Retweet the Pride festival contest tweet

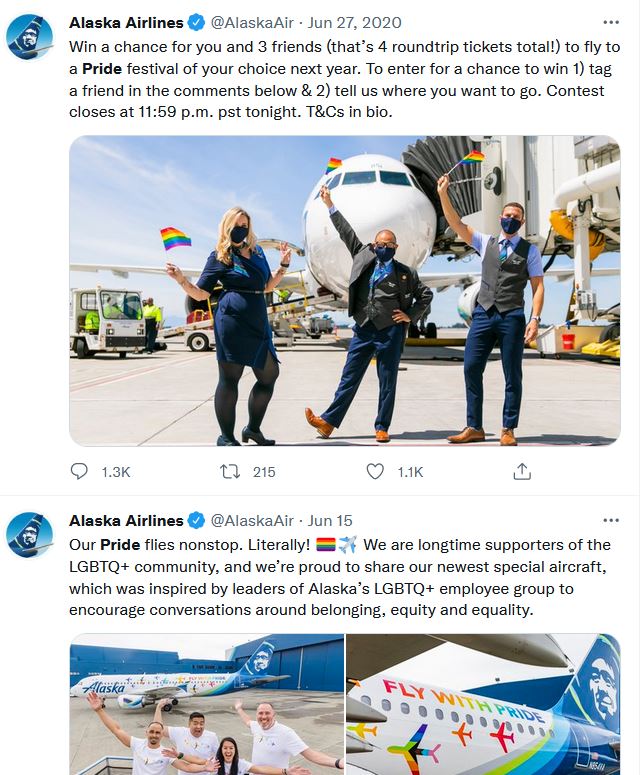pyautogui.click(x=229, y=471)
